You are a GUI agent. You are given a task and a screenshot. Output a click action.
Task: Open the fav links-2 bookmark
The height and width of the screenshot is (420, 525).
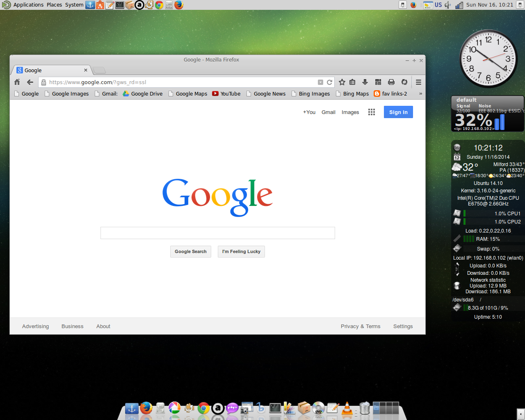pyautogui.click(x=390, y=94)
